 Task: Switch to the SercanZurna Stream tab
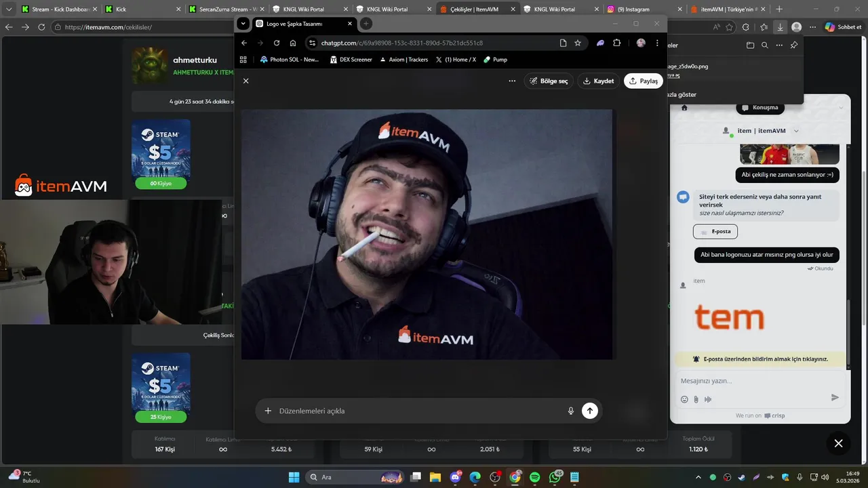[226, 9]
